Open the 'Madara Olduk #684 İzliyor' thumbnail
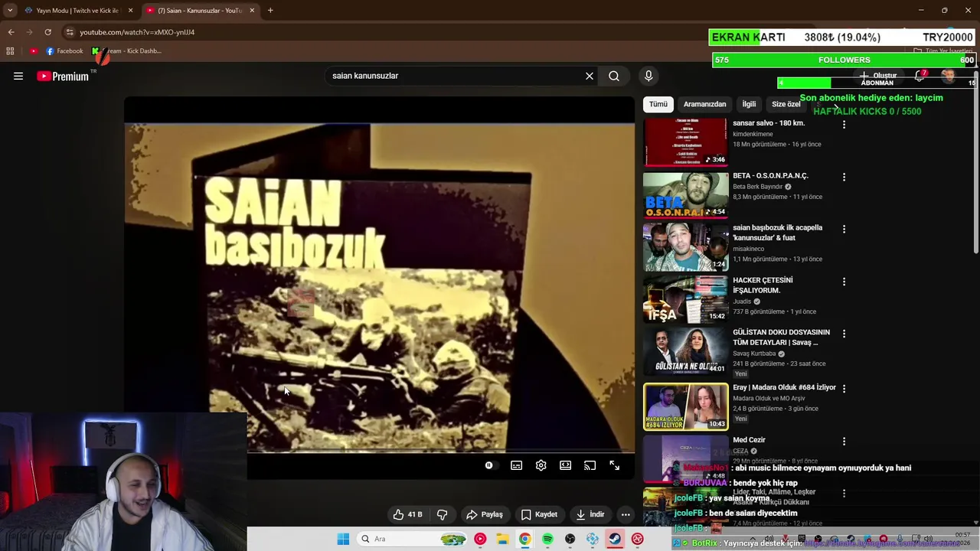The height and width of the screenshot is (551, 980). 685,407
